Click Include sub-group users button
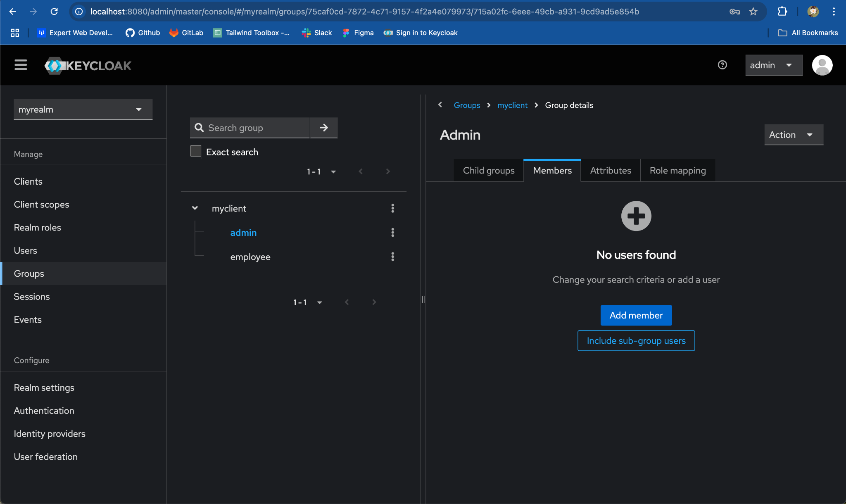The width and height of the screenshot is (846, 504). tap(636, 341)
